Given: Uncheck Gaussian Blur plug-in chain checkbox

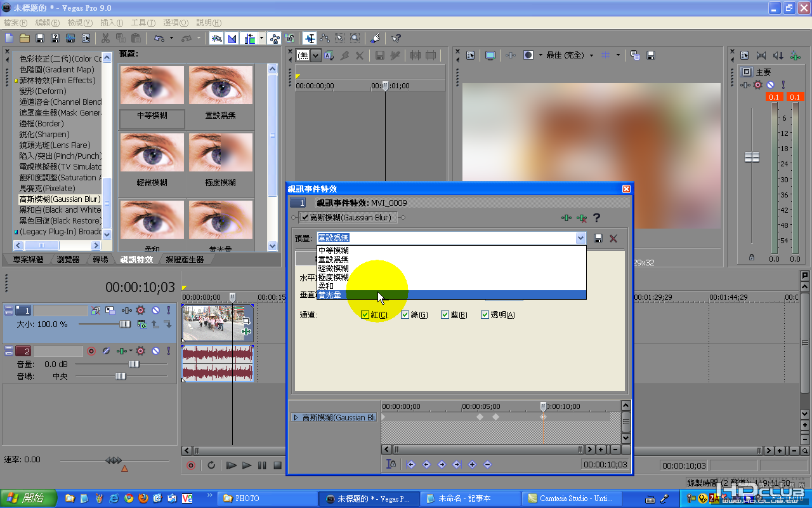Looking at the screenshot, I should (304, 218).
